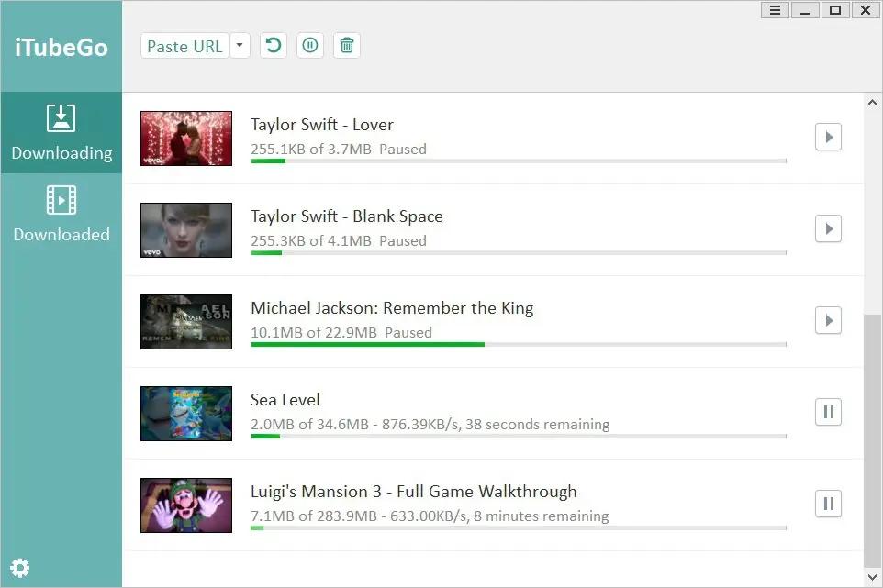Viewport: 883px width, 588px height.
Task: Click the Paste URL button
Action: click(184, 46)
